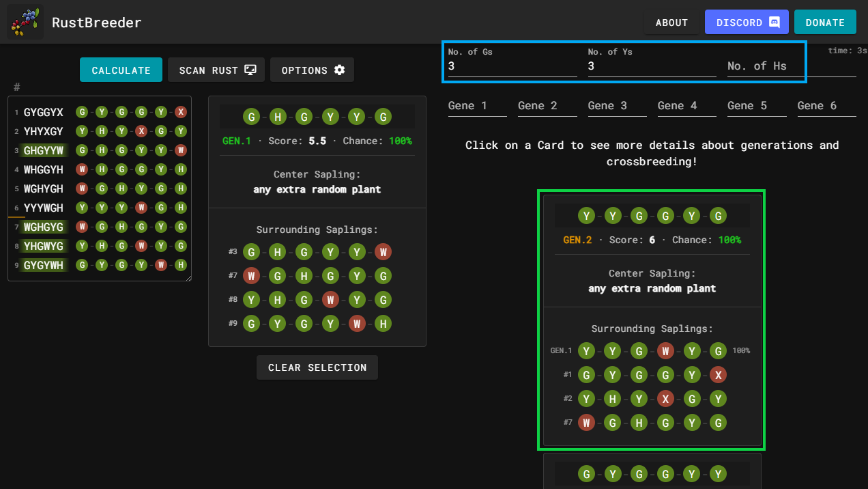The height and width of the screenshot is (489, 868).
Task: Click the RustBreeder title text
Action: point(97,23)
